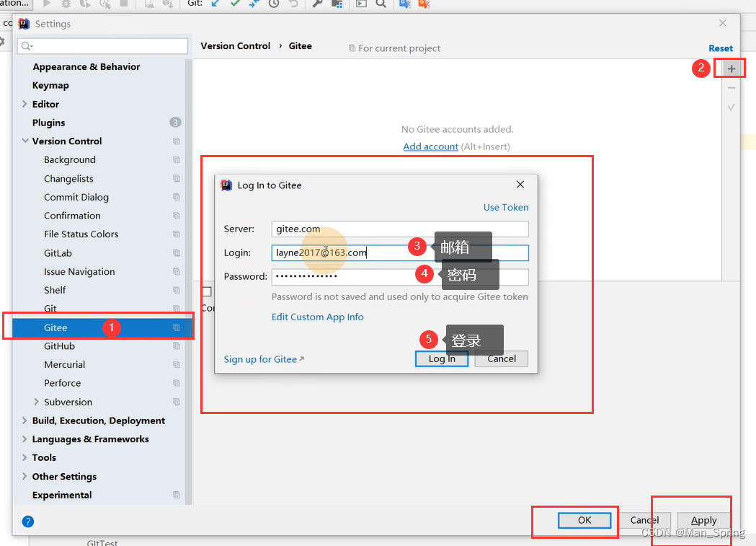Collapse the Version Control node
Image resolution: width=756 pixels, height=546 pixels.
(x=25, y=141)
